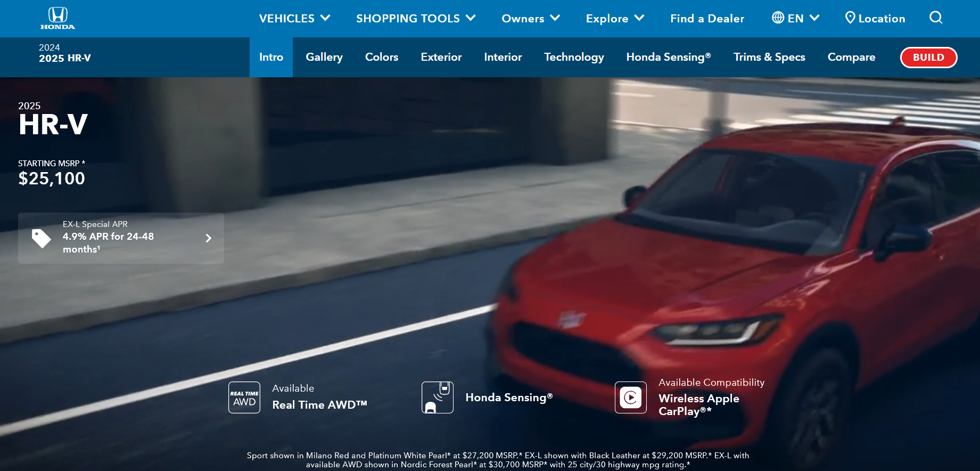Switch to the Technology tab
Image resolution: width=980 pixels, height=471 pixels.
point(574,57)
